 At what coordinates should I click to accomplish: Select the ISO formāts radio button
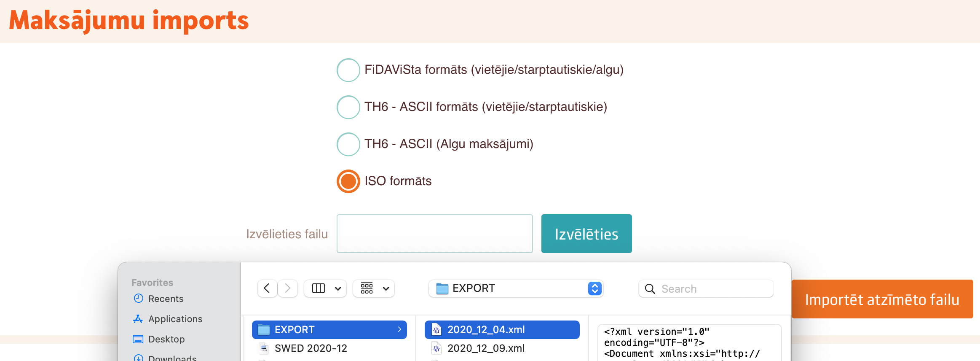click(x=348, y=181)
